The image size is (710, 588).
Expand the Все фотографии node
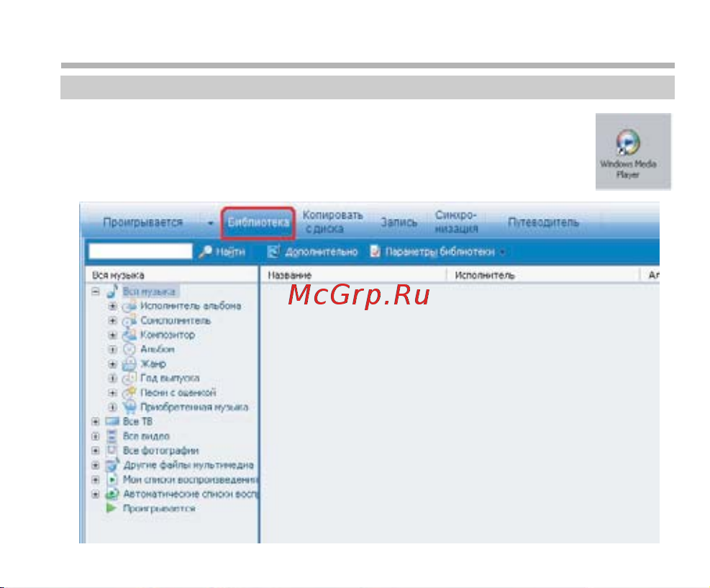pos(96,451)
